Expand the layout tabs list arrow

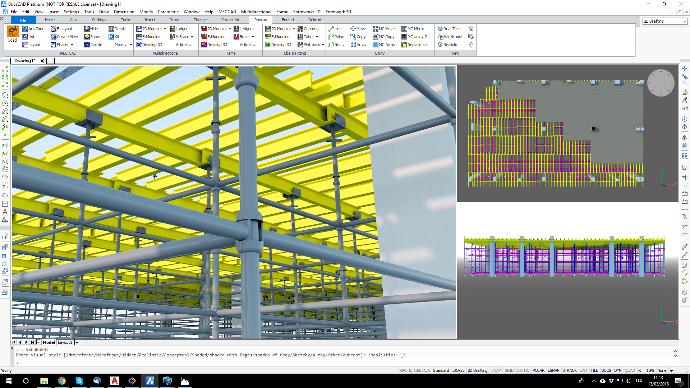pos(77,342)
